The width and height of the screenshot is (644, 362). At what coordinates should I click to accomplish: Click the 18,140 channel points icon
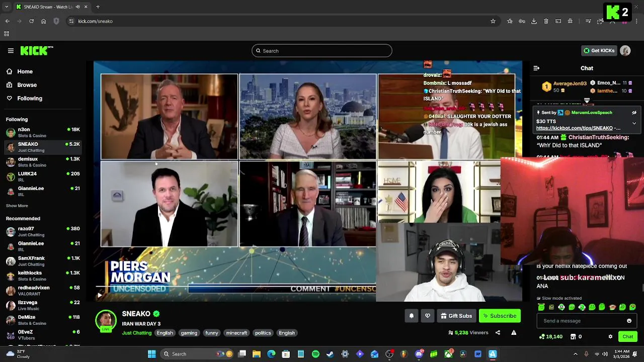550,336
